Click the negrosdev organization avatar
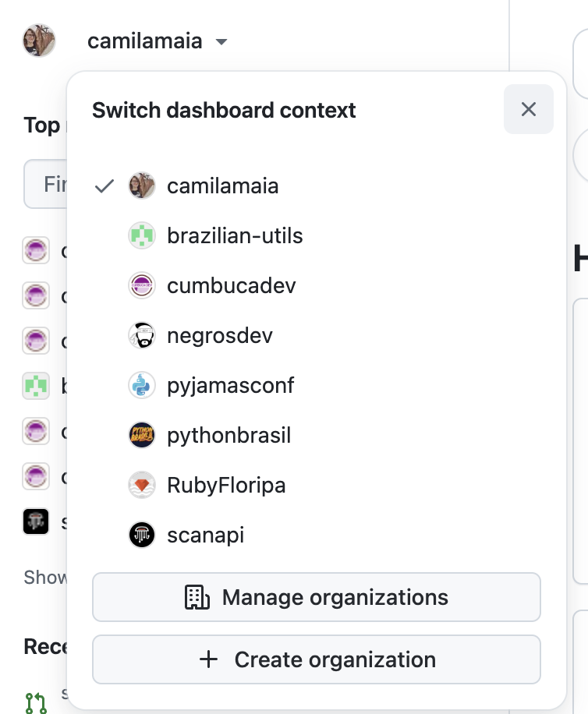 coord(142,335)
